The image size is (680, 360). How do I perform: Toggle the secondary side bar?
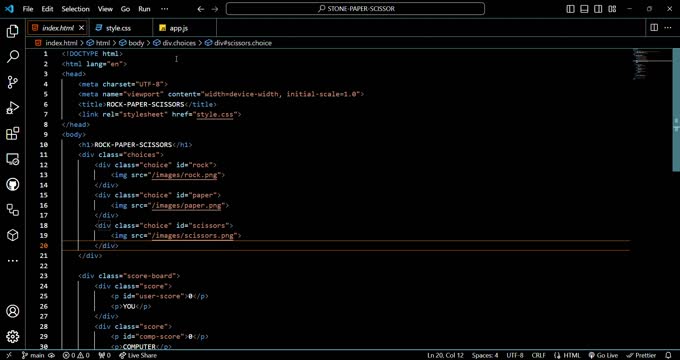[x=598, y=9]
